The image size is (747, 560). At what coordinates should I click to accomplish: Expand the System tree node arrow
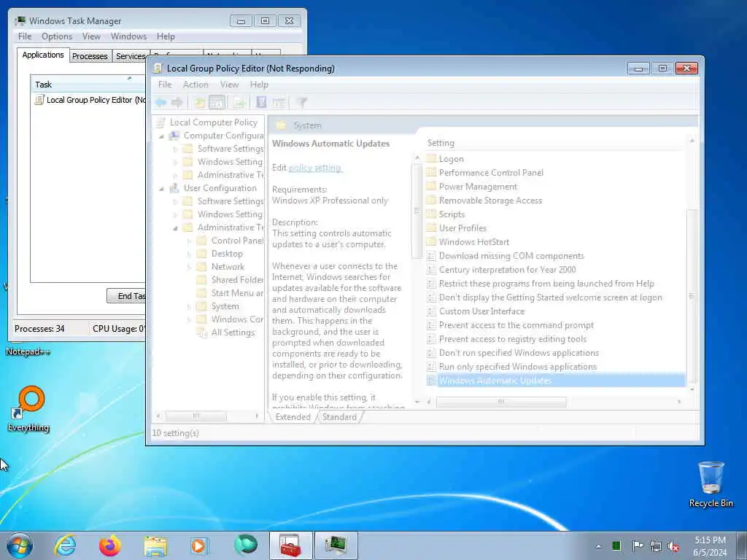point(189,307)
